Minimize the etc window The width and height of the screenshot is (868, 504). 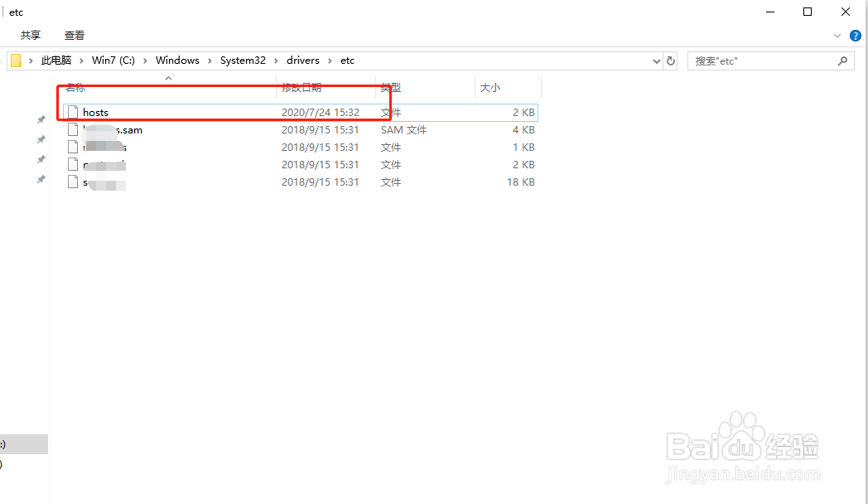coord(770,12)
